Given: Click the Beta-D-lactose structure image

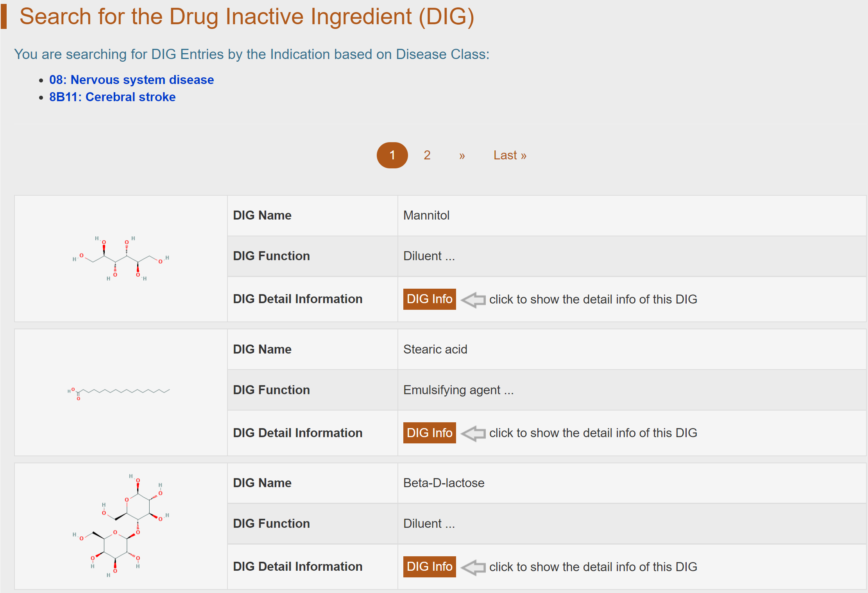Looking at the screenshot, I should [121, 525].
